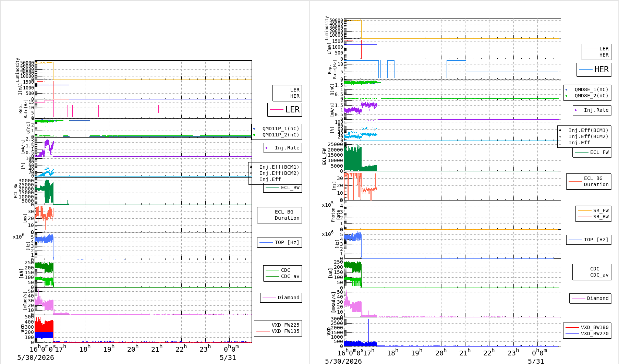
Task: Click the [mRad/s] axis label on HER panel
Action: [x=333, y=302]
